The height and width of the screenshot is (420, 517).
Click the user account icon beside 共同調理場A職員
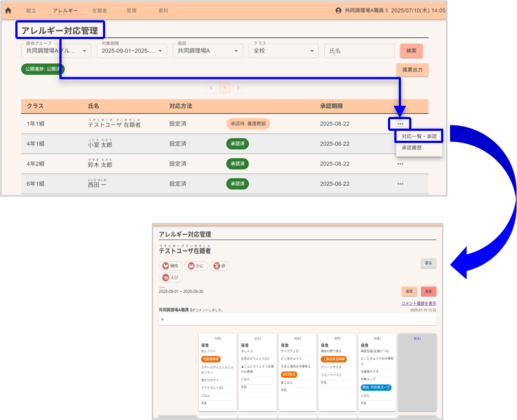(339, 10)
